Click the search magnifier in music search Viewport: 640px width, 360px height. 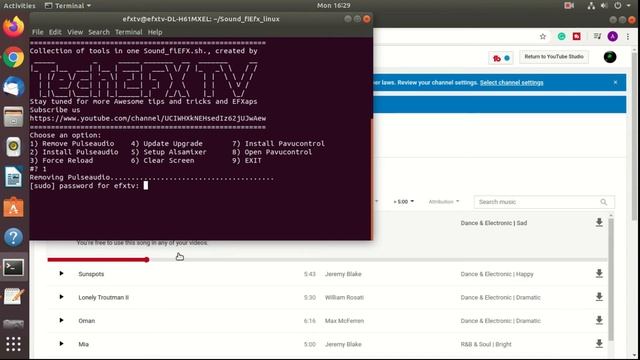pyautogui.click(x=603, y=202)
